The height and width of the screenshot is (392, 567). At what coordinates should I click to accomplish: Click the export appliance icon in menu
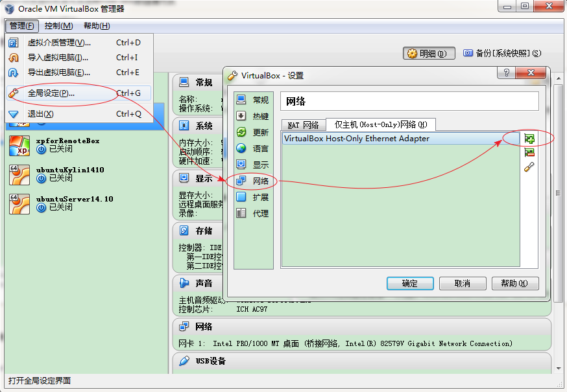coord(14,73)
